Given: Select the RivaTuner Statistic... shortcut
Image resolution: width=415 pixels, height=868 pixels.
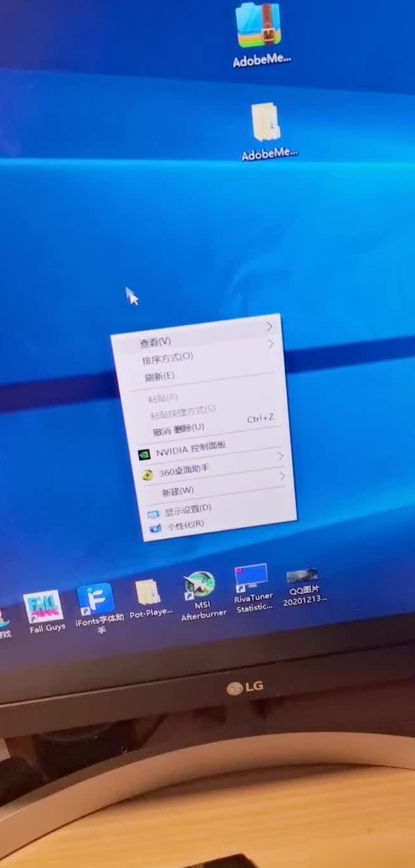Looking at the screenshot, I should coord(251,578).
